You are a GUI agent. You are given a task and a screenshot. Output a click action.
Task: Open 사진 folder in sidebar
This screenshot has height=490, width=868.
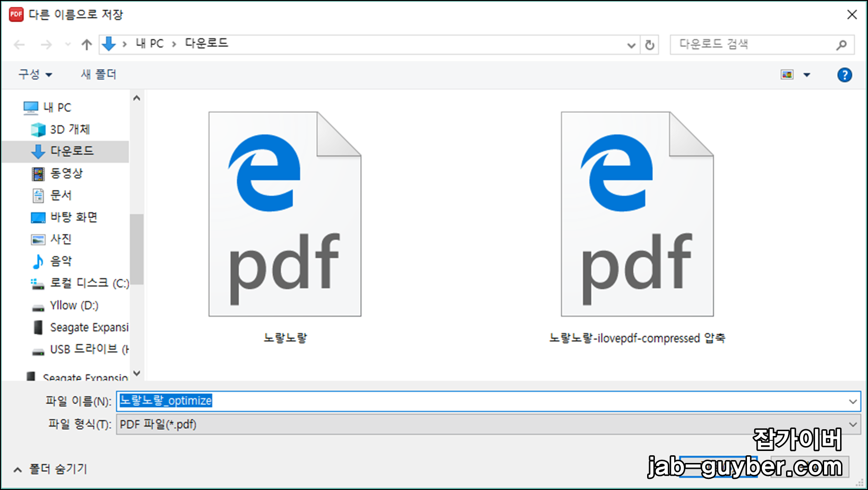(x=61, y=239)
